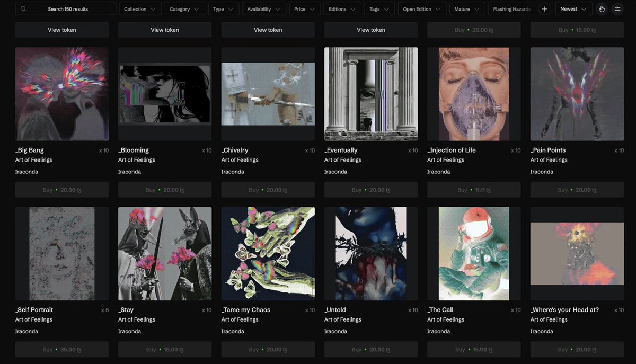
Task: Open the _Blooming artwork thumbnail
Action: pyautogui.click(x=165, y=94)
